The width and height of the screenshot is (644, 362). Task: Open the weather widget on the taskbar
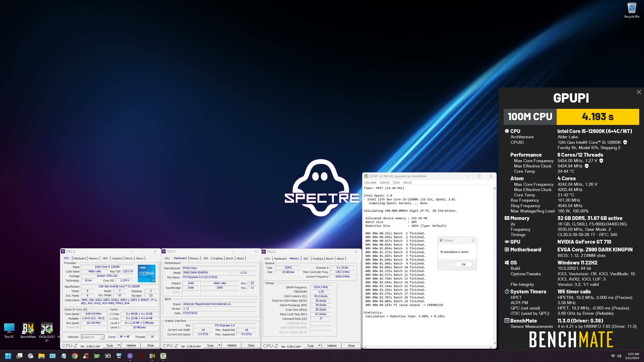(x=30, y=356)
